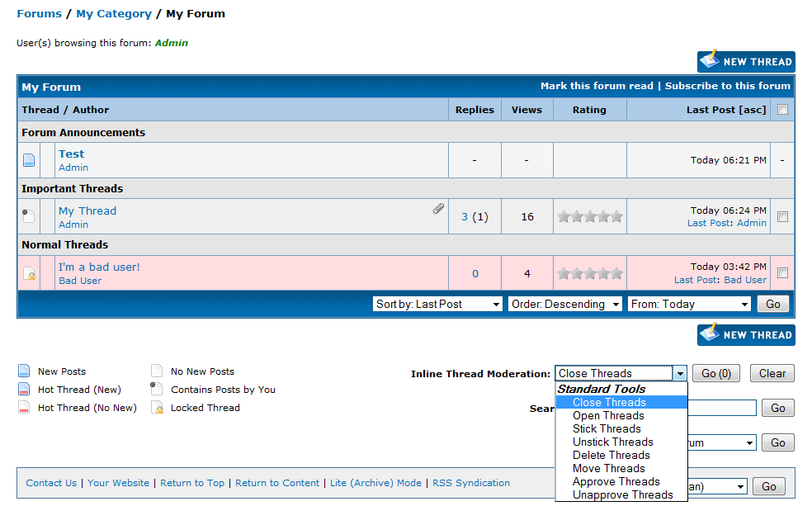Check the I'm a bad user! thread checkbox
Viewport: 812px width, 506px height.
click(782, 273)
